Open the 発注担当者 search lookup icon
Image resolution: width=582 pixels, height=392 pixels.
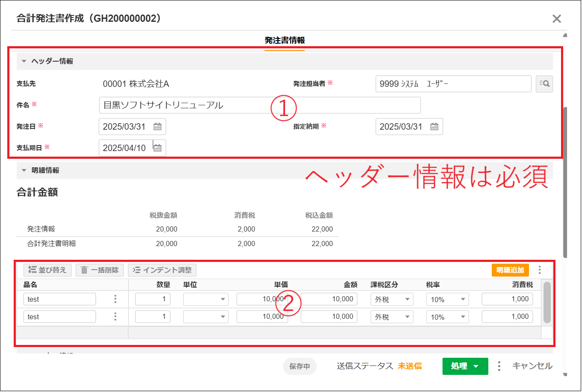coord(544,84)
